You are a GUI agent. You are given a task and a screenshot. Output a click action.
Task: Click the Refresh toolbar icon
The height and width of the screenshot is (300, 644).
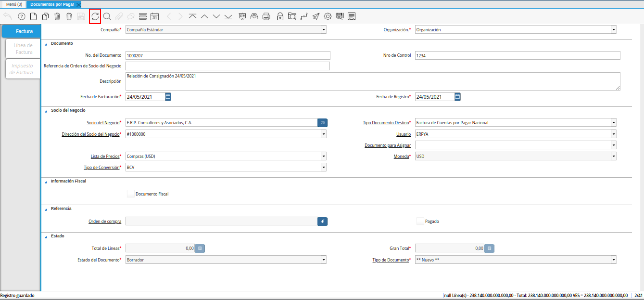95,16
